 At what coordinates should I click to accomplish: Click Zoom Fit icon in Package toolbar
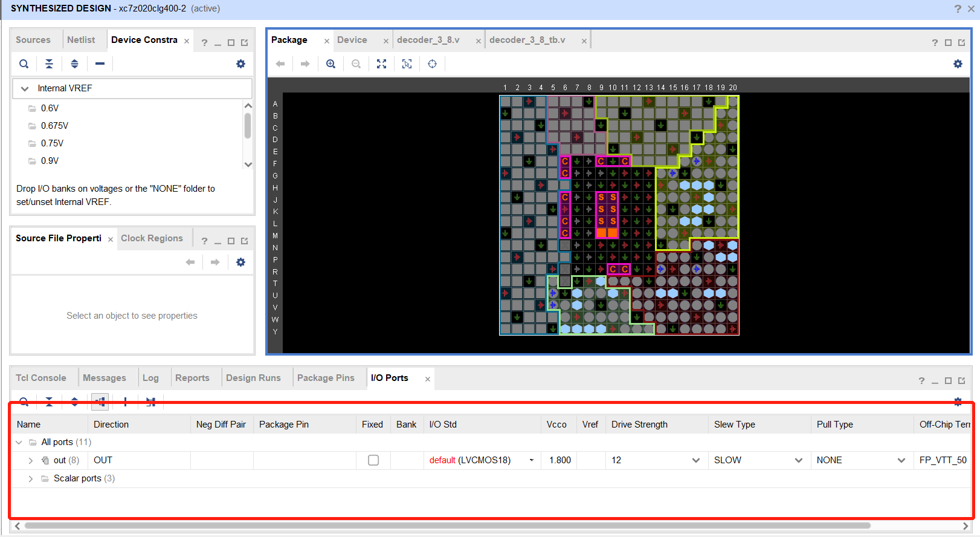(381, 63)
